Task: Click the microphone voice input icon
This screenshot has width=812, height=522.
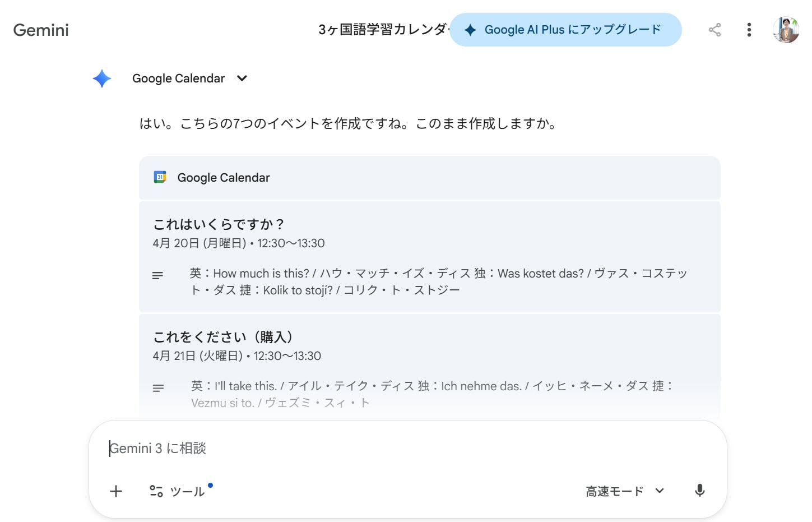Action: click(x=699, y=491)
